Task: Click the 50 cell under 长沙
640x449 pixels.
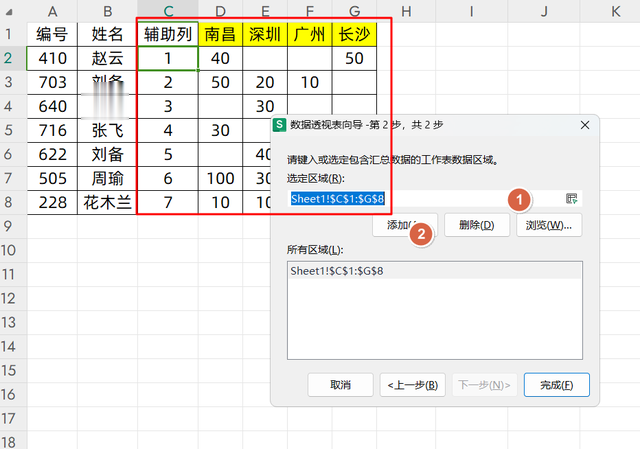Action: (354, 58)
